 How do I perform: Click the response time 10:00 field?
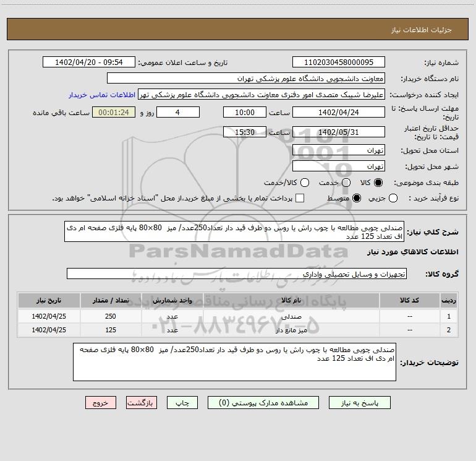pyautogui.click(x=245, y=112)
